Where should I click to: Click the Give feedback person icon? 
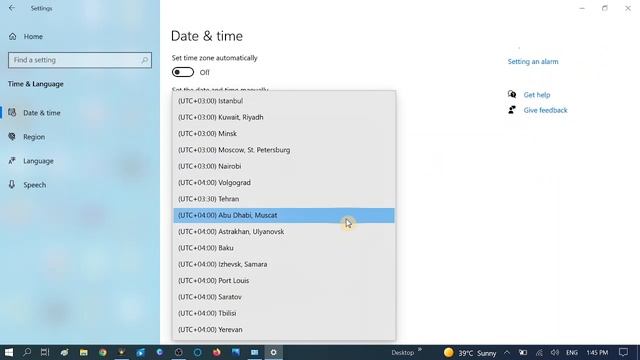[512, 110]
